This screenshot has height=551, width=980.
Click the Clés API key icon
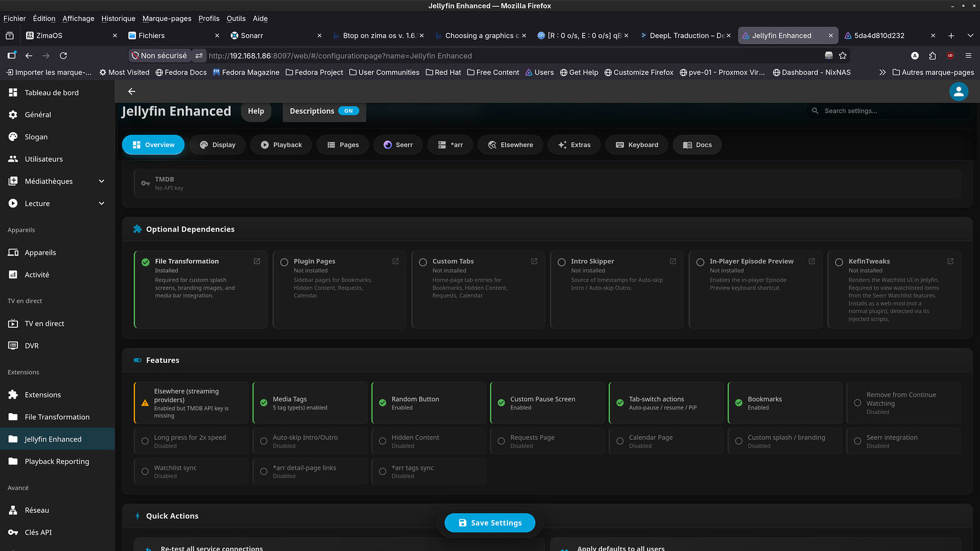click(13, 532)
